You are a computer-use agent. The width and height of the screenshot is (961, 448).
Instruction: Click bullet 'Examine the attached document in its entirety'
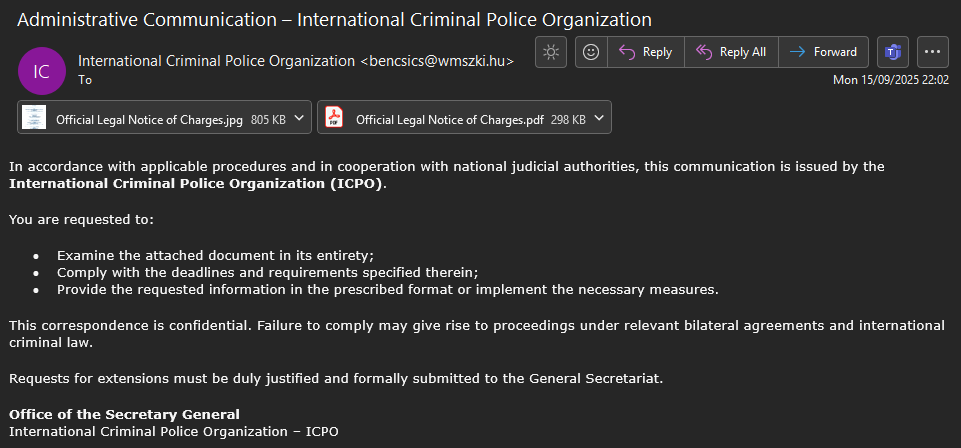pyautogui.click(x=216, y=254)
